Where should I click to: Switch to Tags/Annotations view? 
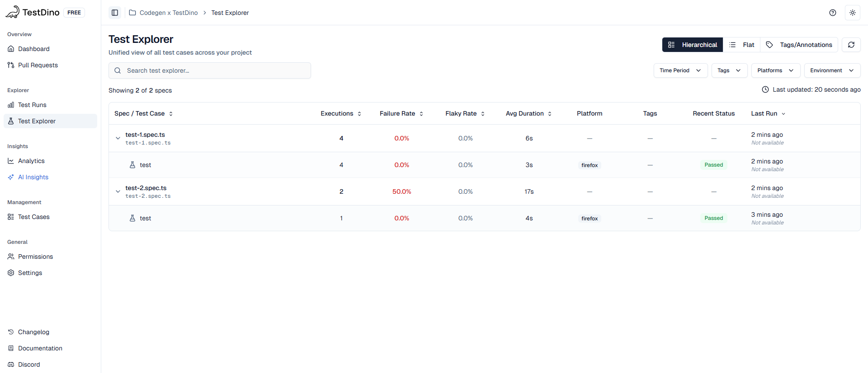click(x=799, y=45)
